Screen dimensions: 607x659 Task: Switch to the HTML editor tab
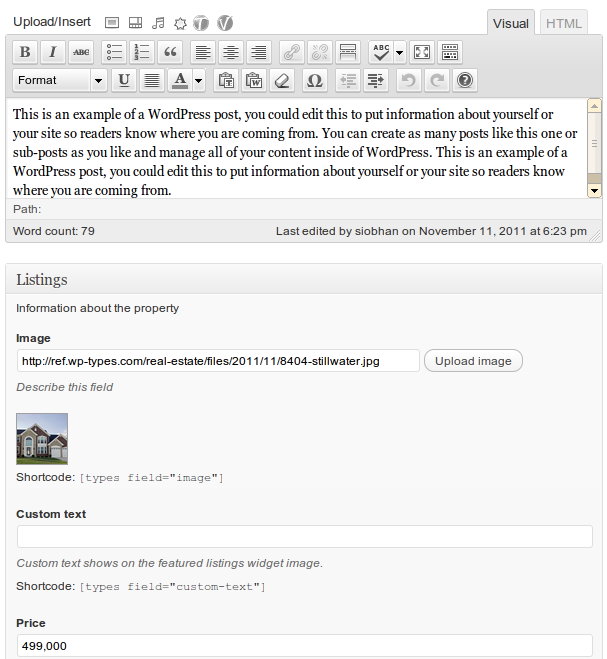tap(564, 23)
